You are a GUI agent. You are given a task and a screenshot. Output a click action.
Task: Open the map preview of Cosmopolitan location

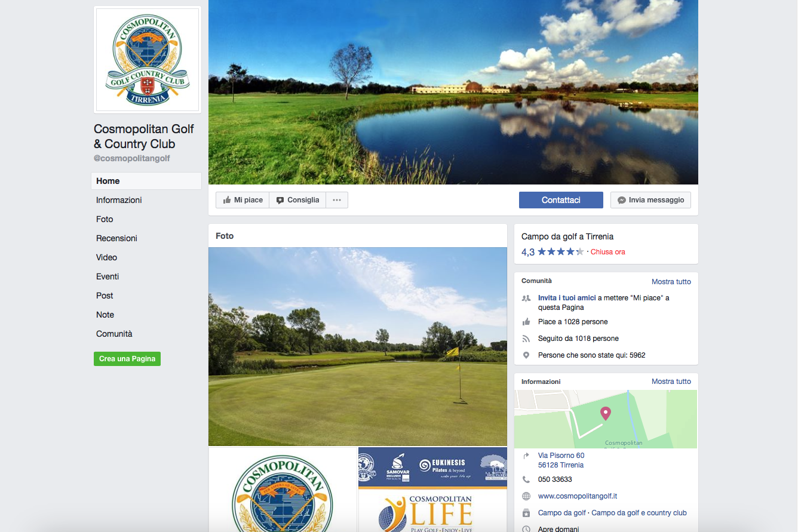point(606,419)
